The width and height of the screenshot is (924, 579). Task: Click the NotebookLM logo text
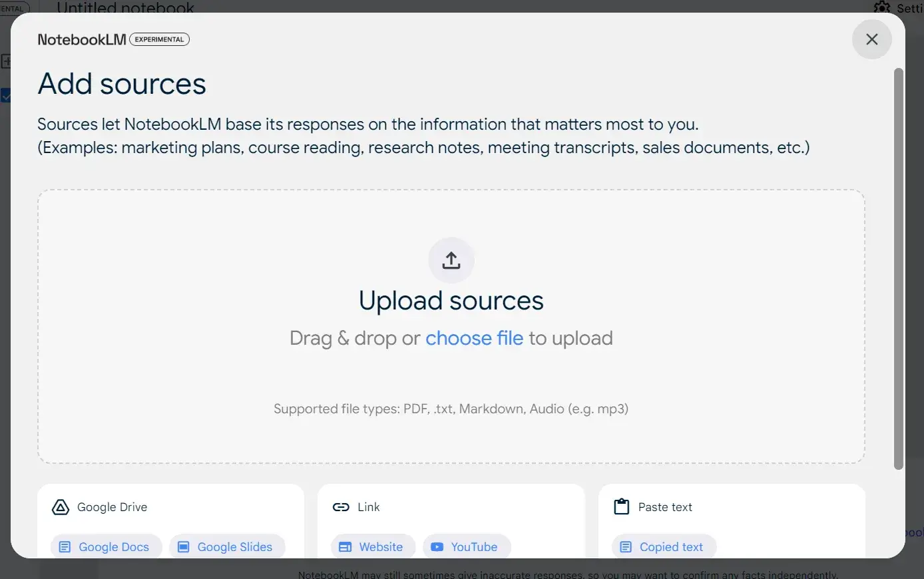coord(82,40)
